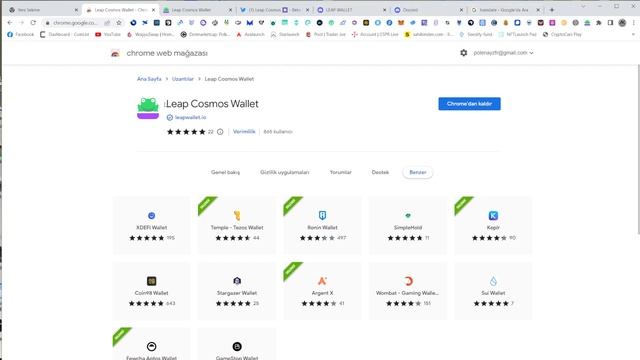The height and width of the screenshot is (360, 640).
Task: Click the rating info icon beside 22
Action: click(x=220, y=131)
